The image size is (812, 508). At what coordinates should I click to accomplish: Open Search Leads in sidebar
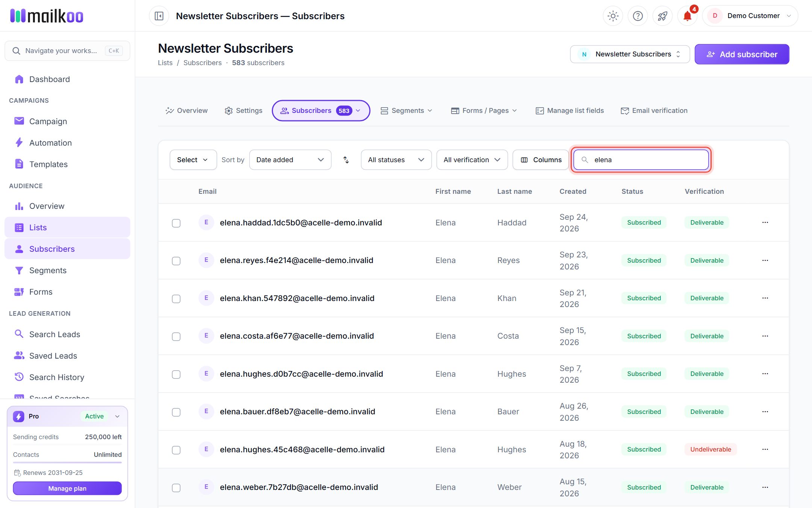pos(67,334)
